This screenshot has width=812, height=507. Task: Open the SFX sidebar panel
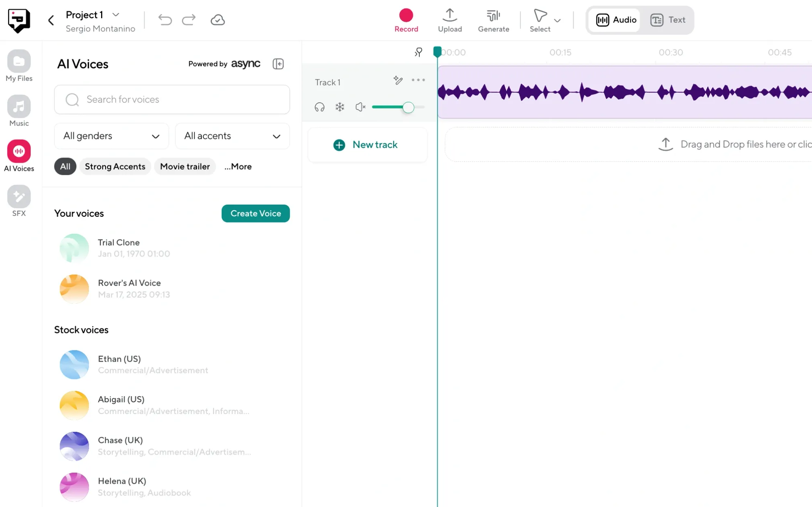point(19,201)
